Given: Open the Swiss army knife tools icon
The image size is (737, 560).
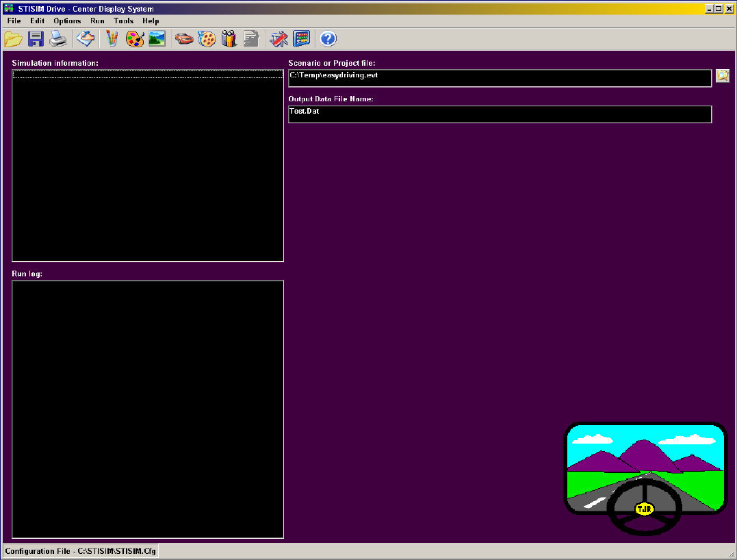Looking at the screenshot, I should point(279,39).
